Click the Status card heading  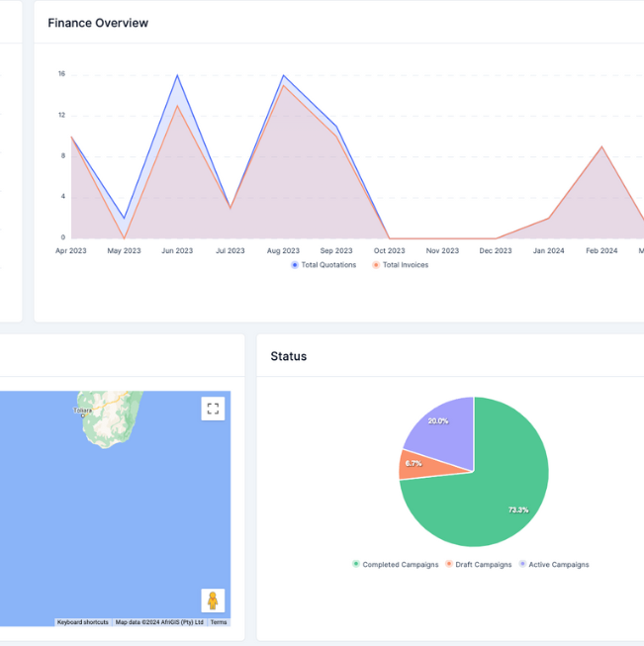[x=289, y=356]
